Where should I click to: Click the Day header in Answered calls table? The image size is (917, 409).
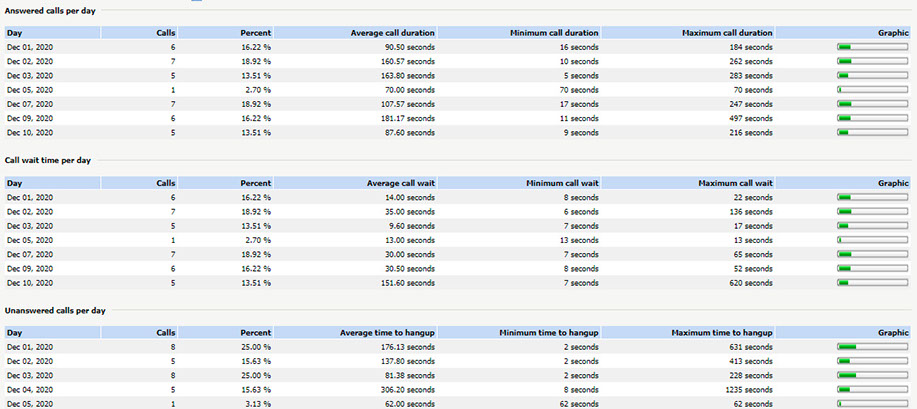tap(14, 33)
